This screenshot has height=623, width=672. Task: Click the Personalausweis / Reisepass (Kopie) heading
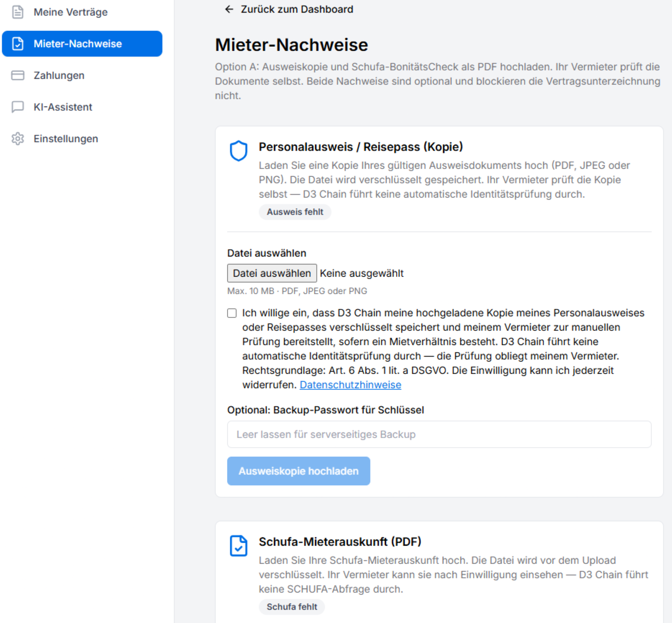[x=361, y=147]
